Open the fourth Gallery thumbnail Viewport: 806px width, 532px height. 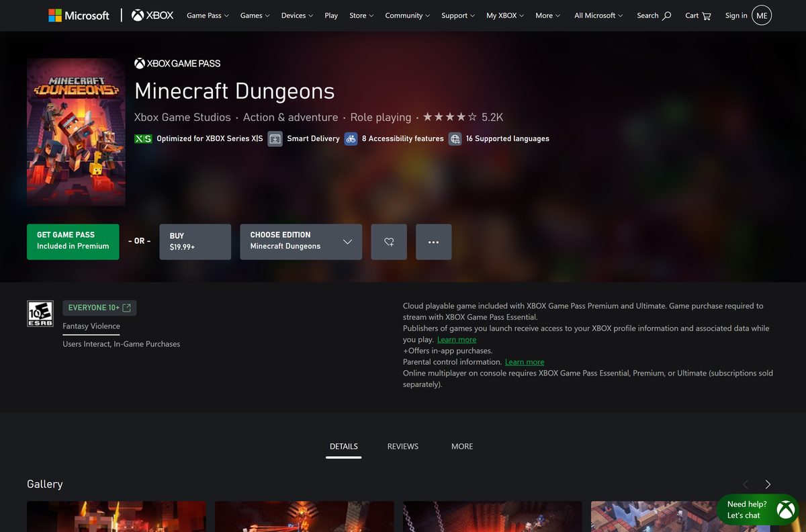coord(680,517)
